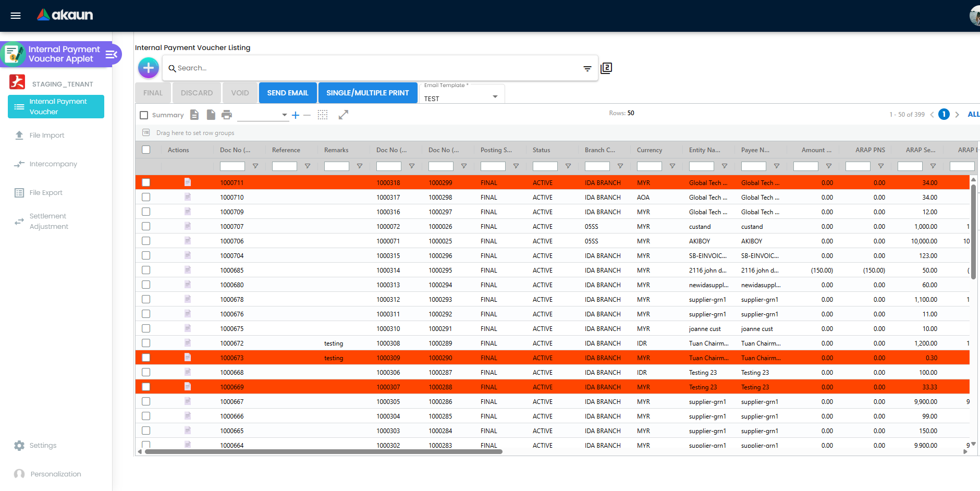
Task: Click SINGLE/MULTIPLE PRINT button
Action: coord(367,93)
